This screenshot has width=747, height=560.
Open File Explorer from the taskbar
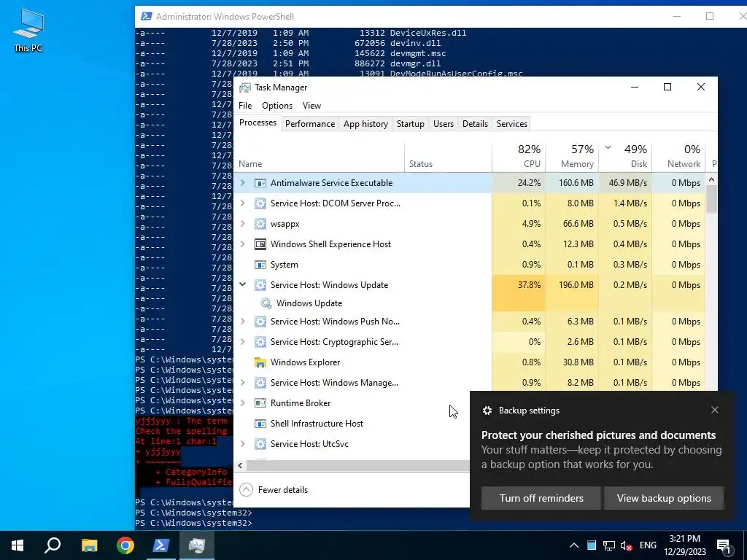89,545
